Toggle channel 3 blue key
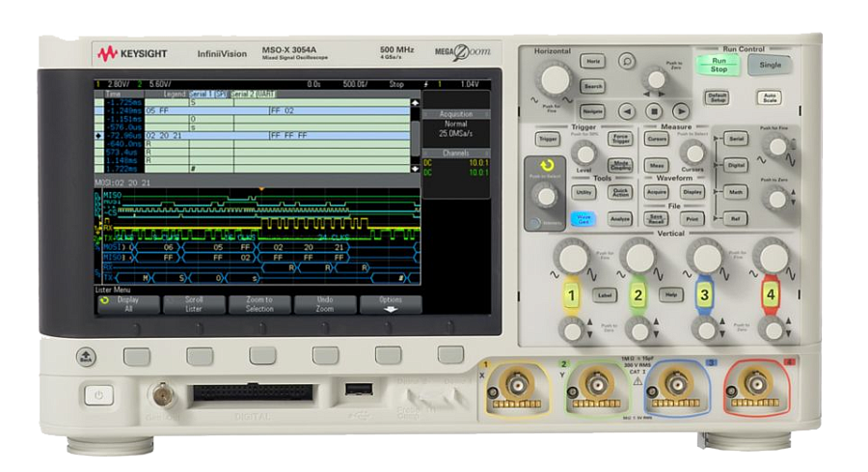868x472 pixels. coord(704,295)
